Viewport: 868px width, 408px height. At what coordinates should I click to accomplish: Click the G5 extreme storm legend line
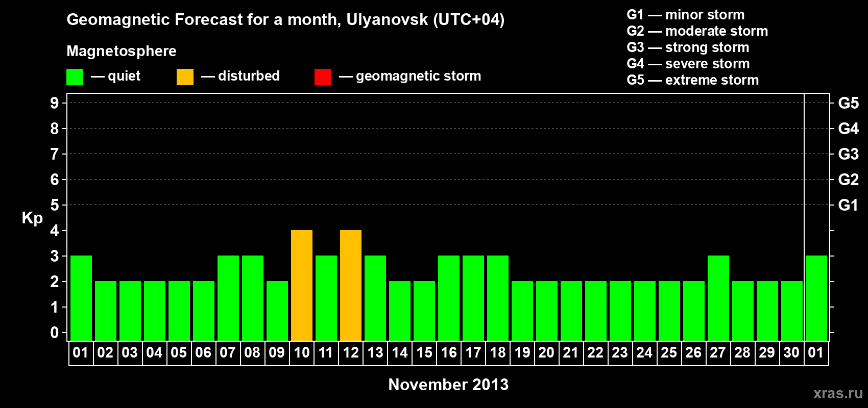point(693,80)
